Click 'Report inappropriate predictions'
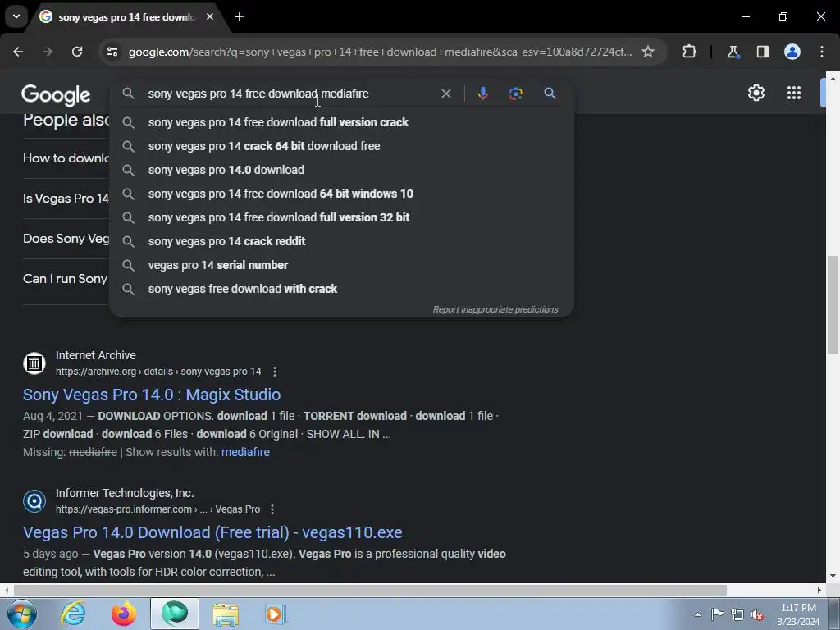 point(495,309)
